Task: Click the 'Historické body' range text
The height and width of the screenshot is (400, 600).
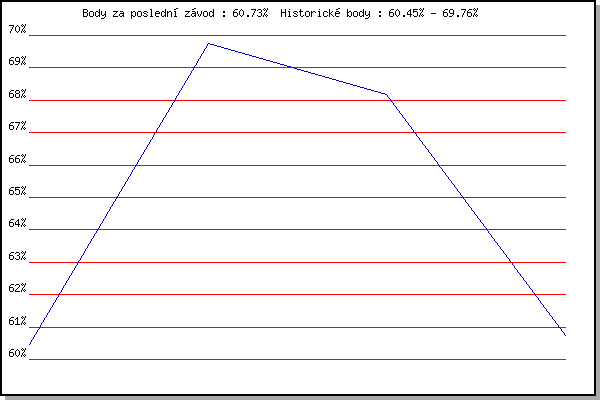Action: tap(379, 13)
